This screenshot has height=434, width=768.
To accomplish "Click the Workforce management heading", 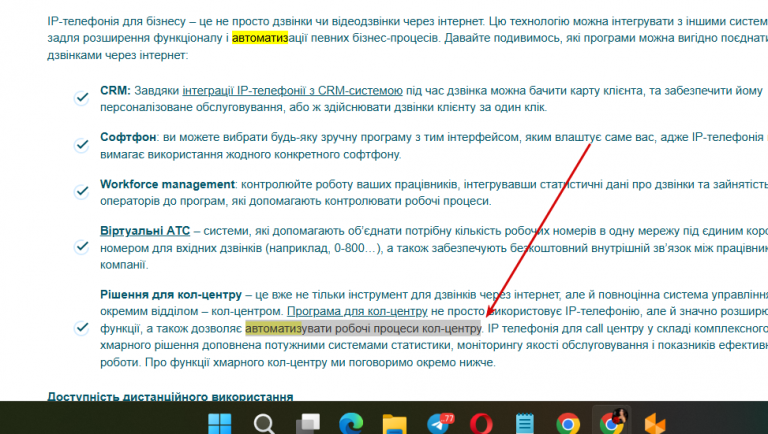I will (167, 184).
